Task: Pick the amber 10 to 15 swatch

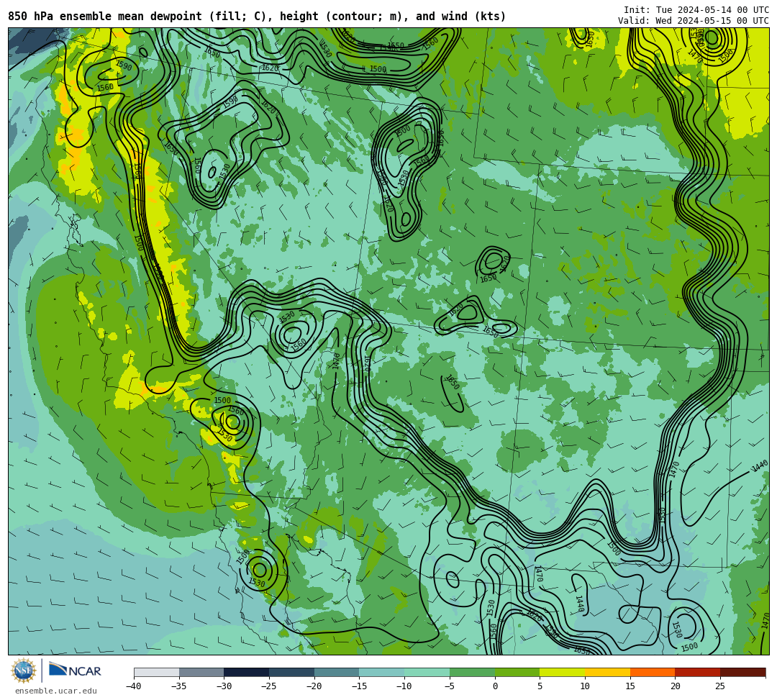Action: [x=607, y=672]
